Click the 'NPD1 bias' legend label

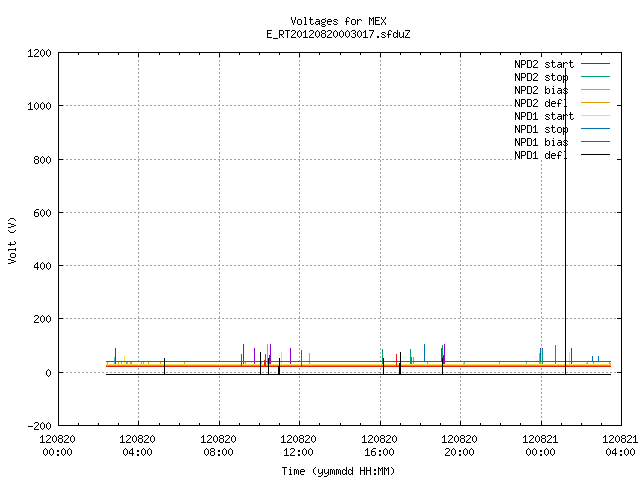541,142
